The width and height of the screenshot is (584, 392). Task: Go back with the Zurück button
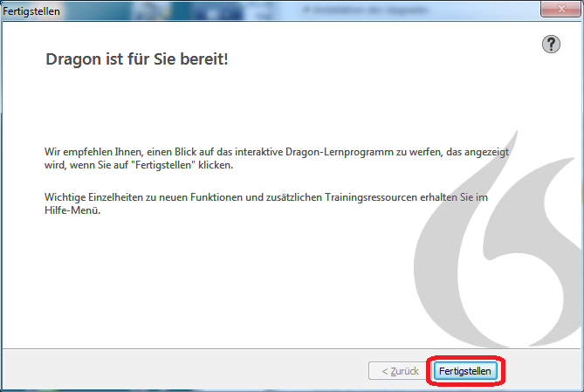tap(400, 371)
